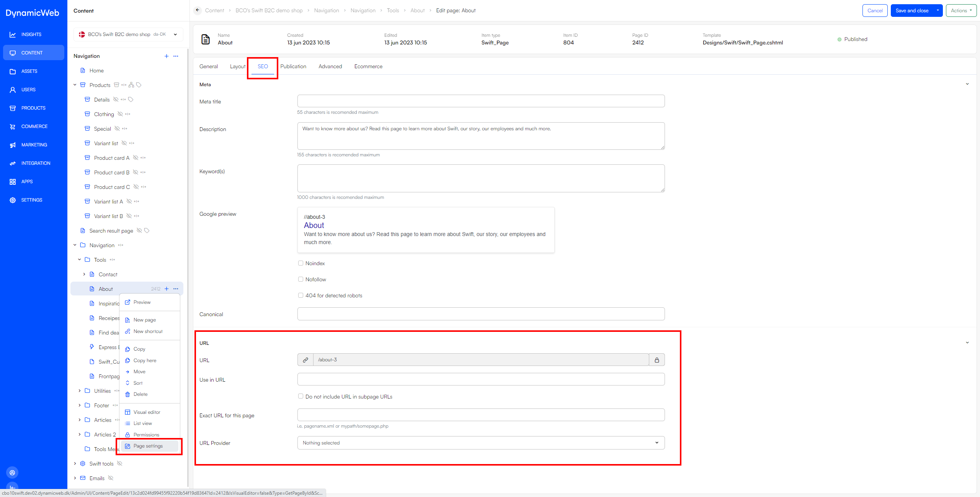980x497 pixels.
Task: Open the Marketing megaphone icon
Action: point(13,145)
